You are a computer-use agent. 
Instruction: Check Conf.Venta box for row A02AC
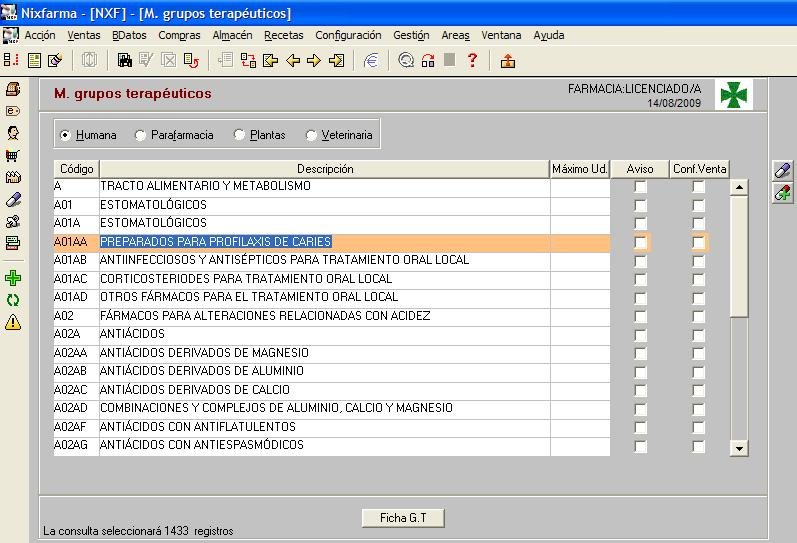[699, 390]
